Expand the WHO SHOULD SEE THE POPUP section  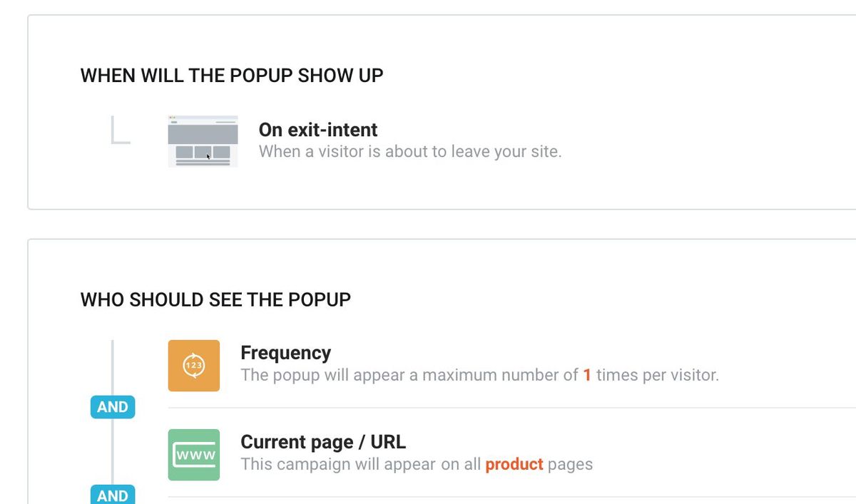click(215, 299)
